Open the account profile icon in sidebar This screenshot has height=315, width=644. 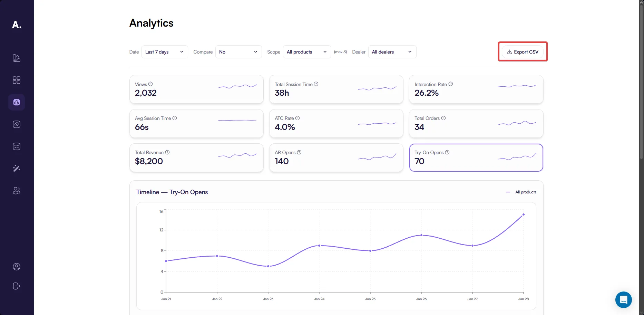[17, 267]
